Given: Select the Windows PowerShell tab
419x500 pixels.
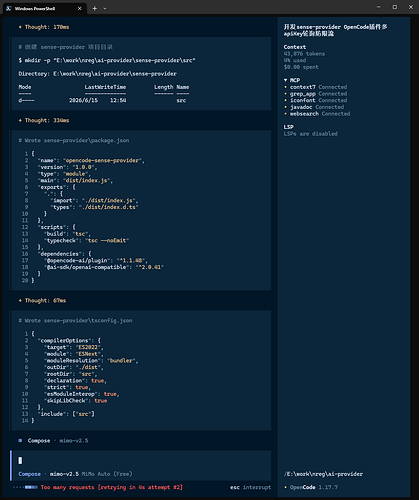Looking at the screenshot, I should pyautogui.click(x=45, y=9).
